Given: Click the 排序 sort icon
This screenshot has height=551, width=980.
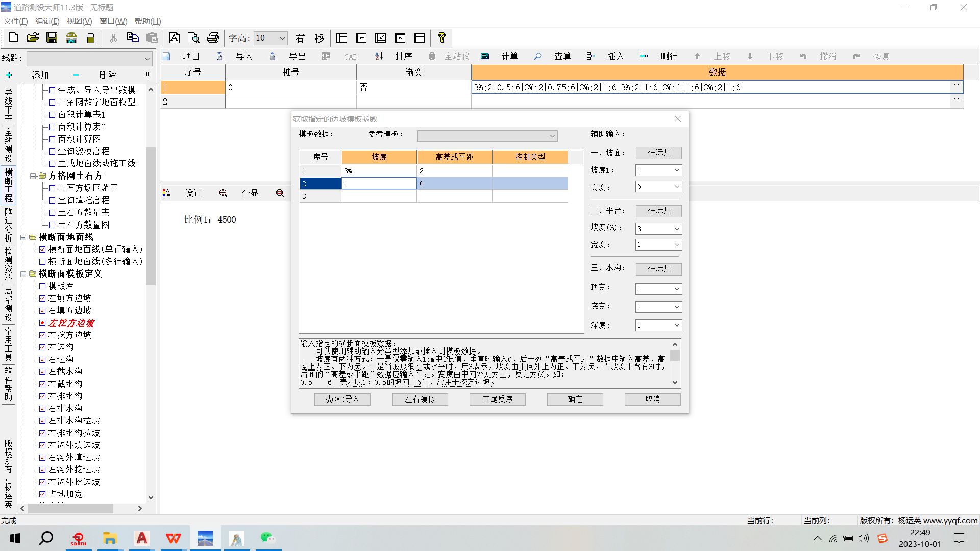Looking at the screenshot, I should [x=379, y=56].
